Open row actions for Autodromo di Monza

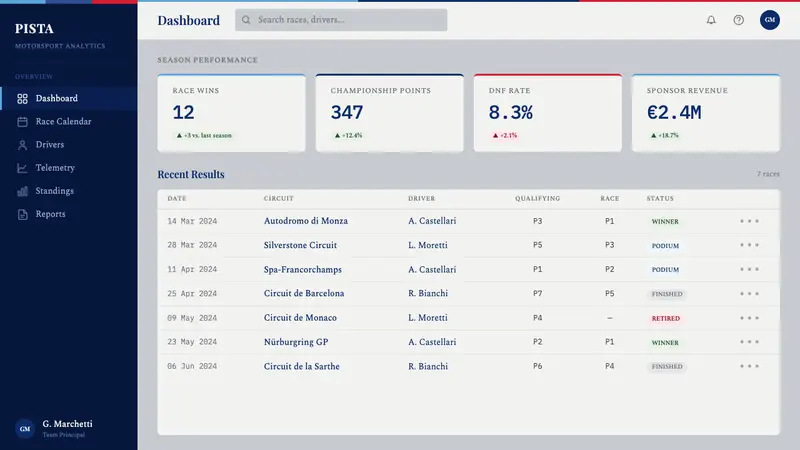pos(749,221)
